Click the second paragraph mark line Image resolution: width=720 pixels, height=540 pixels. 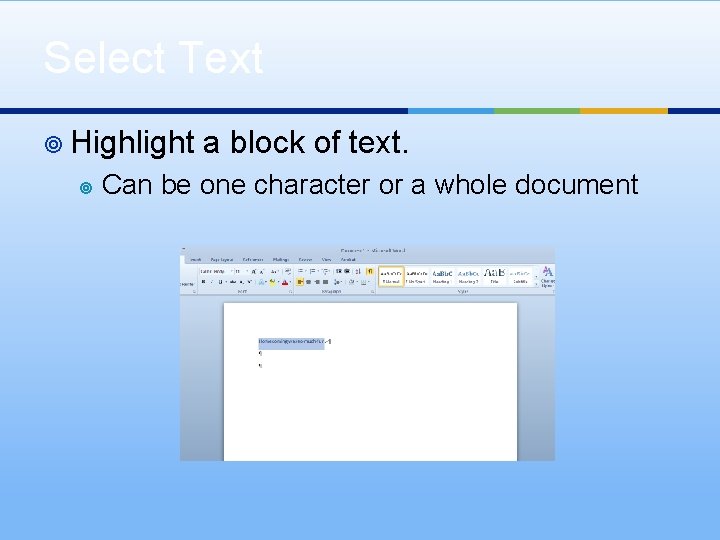click(260, 353)
